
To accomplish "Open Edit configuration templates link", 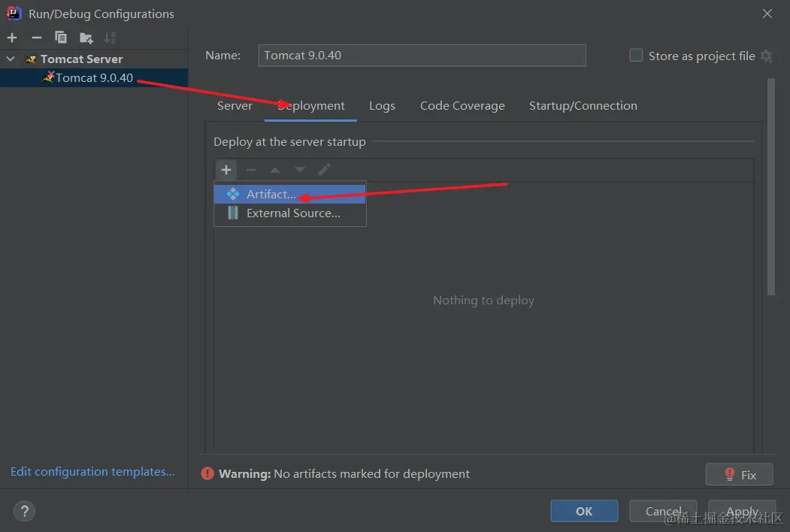I will [x=92, y=472].
